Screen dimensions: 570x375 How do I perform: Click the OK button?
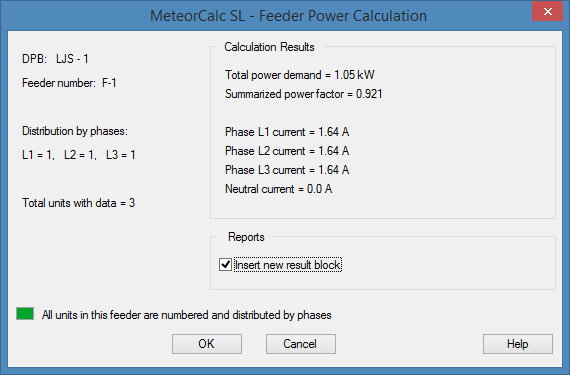(207, 344)
